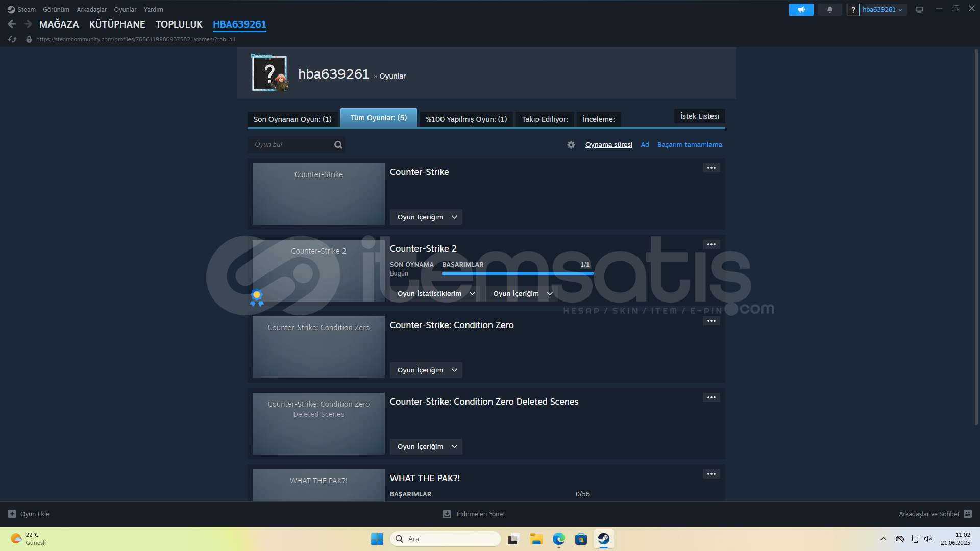The height and width of the screenshot is (551, 980).
Task: Open the Görünüm menu
Action: (56, 10)
